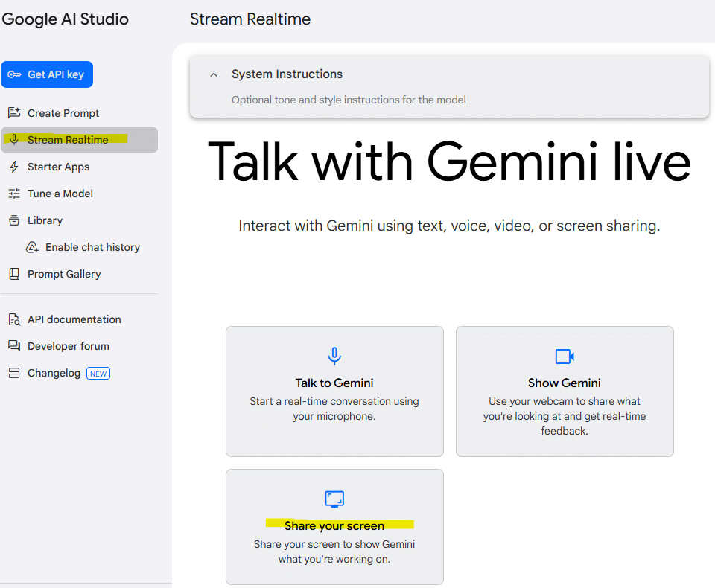Click the microphone icon beside Stream Realtime

(x=14, y=140)
